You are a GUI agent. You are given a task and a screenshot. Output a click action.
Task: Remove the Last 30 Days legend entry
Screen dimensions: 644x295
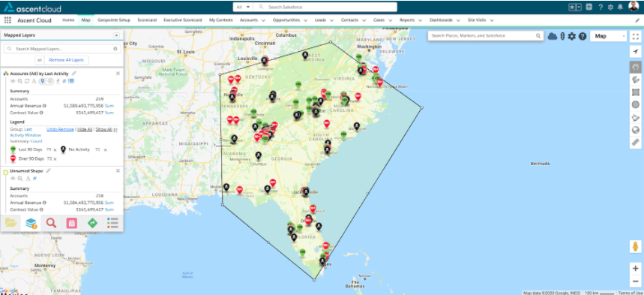(55, 150)
